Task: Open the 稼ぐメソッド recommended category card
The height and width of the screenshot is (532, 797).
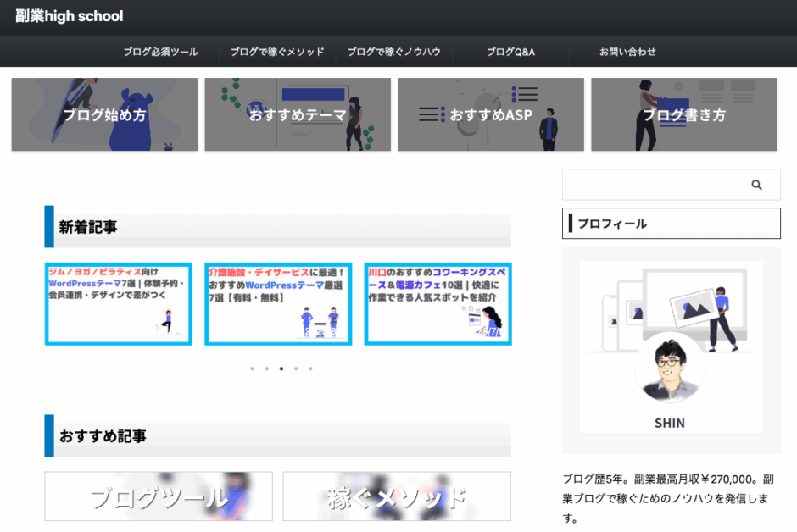Action: [x=397, y=496]
